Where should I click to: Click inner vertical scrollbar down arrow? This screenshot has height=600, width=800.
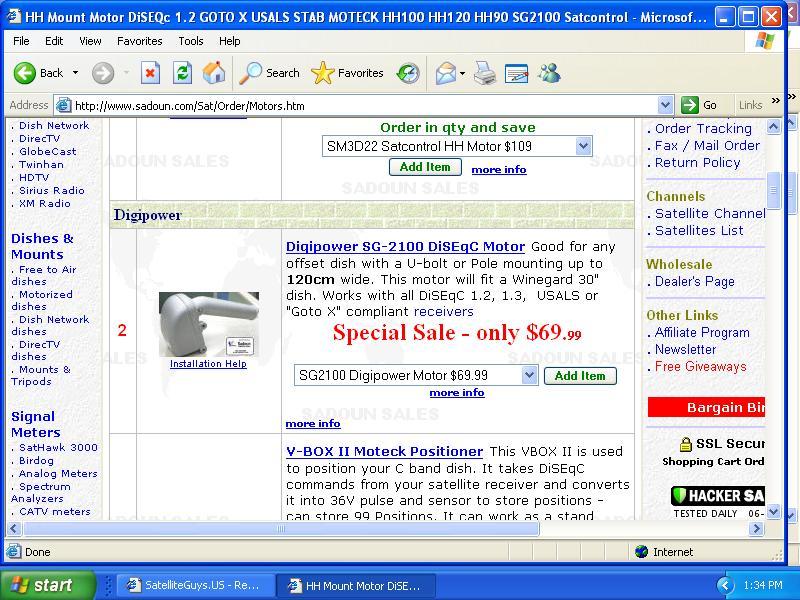[x=773, y=512]
